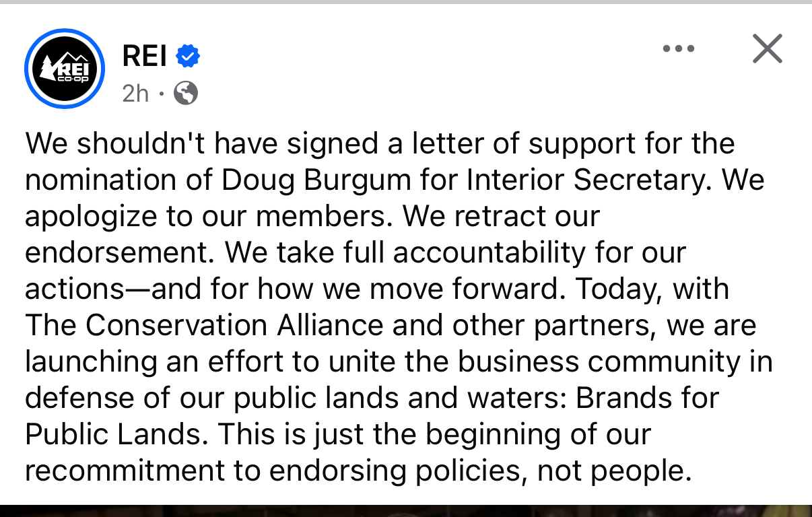The height and width of the screenshot is (517, 812).
Task: Click the blue verified badge beside REI
Action: (188, 57)
